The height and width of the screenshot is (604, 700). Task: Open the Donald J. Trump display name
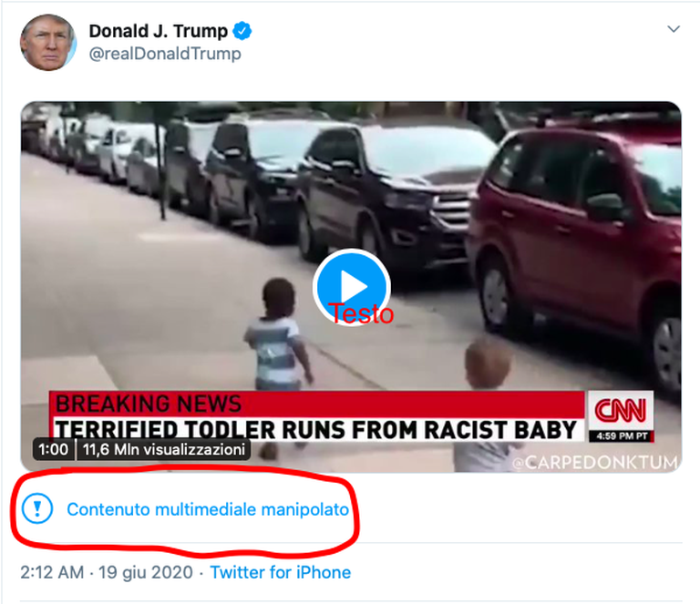pos(158,31)
